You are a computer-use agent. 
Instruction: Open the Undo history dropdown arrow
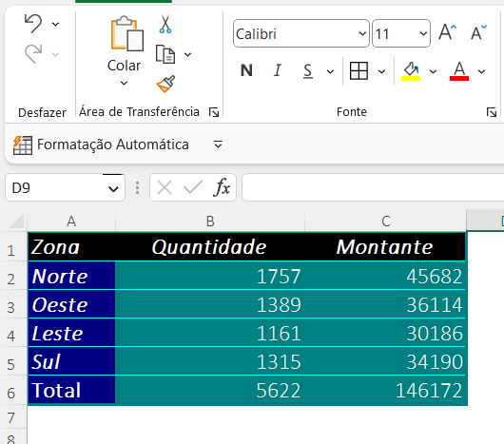tap(55, 24)
